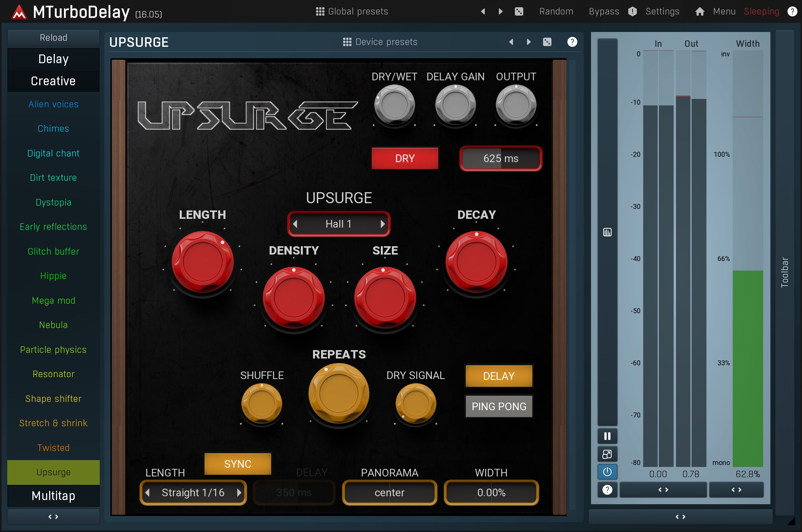Click the OUTPUT knob
The image size is (802, 532).
[x=516, y=104]
